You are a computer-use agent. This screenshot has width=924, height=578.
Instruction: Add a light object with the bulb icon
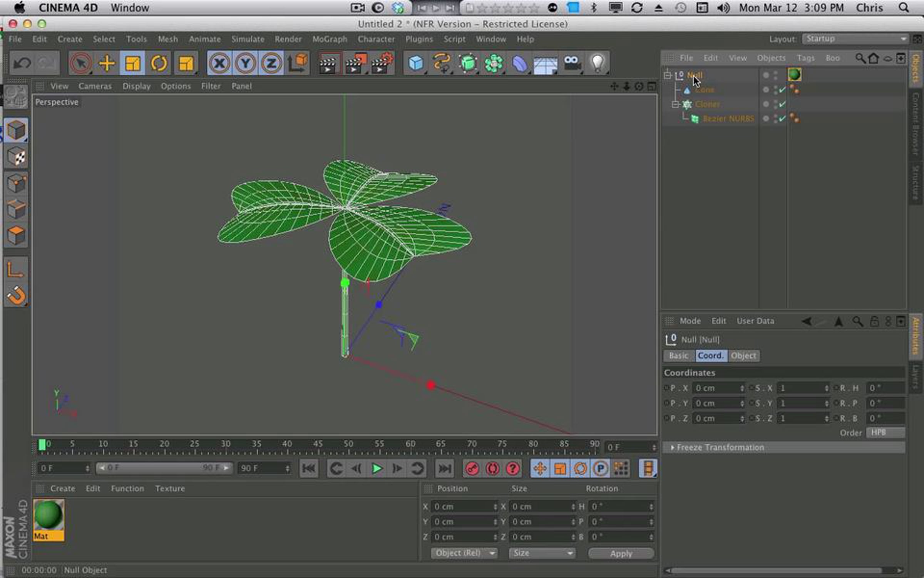click(x=598, y=63)
